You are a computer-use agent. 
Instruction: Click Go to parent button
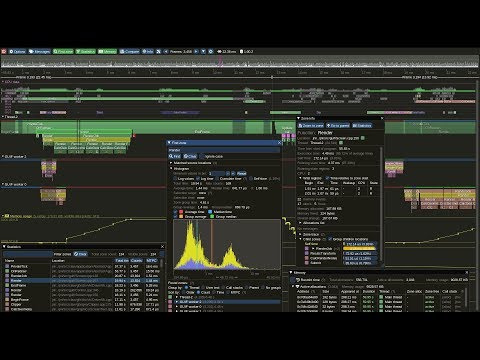tap(338, 126)
